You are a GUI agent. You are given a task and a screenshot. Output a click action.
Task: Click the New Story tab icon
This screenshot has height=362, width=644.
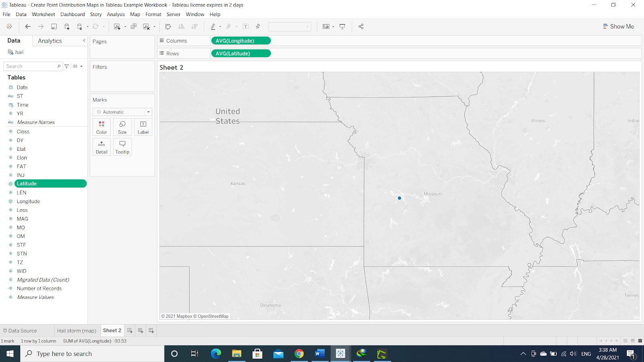[151, 331]
